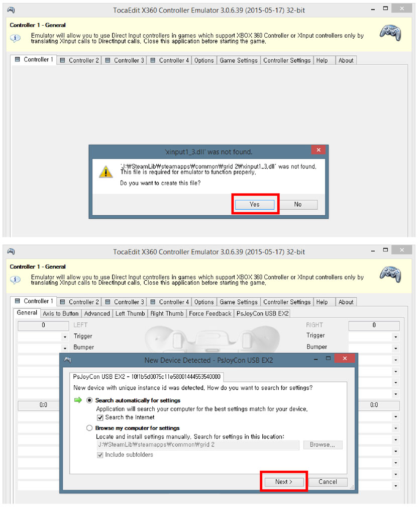
Task: Click the settings location path field
Action: click(198, 445)
